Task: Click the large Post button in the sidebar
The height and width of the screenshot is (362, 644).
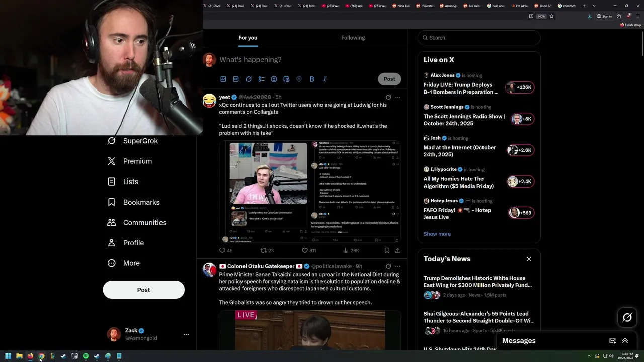Action: tap(144, 290)
